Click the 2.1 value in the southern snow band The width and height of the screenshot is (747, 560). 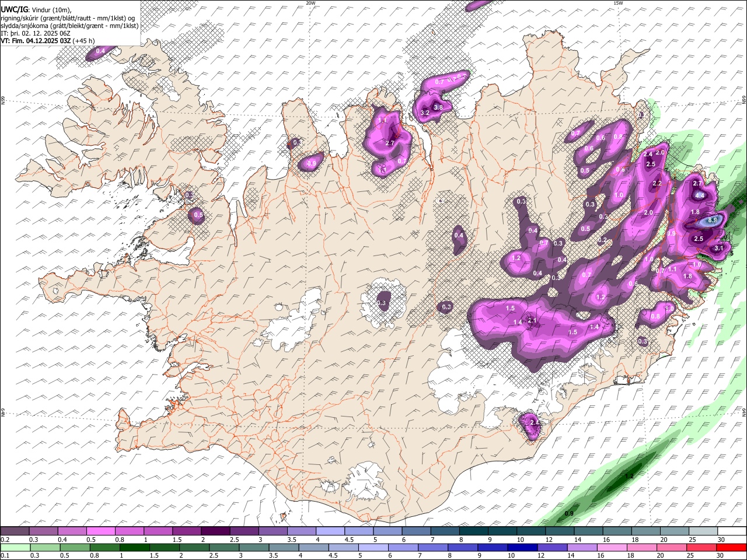532,320
